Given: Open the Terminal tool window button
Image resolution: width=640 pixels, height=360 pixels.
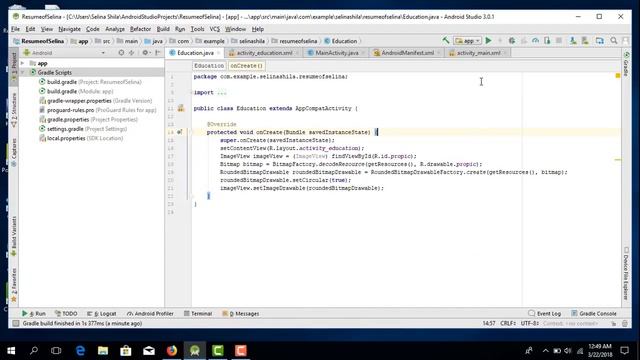Looking at the screenshot, I should click(x=198, y=313).
